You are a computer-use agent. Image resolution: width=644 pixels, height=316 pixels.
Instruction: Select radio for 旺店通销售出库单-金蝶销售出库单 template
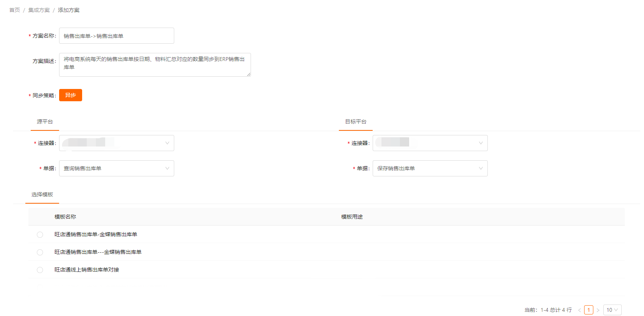[40, 235]
